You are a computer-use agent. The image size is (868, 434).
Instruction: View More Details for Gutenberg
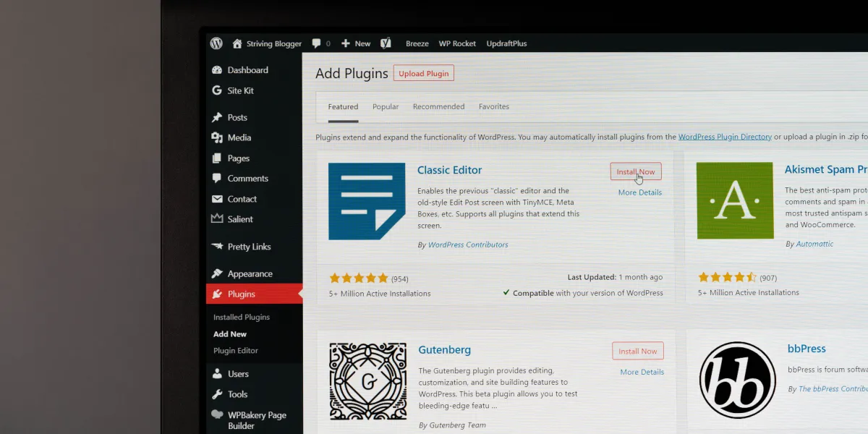tap(642, 372)
